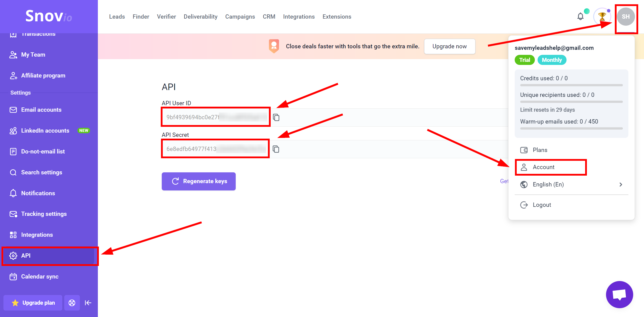The height and width of the screenshot is (317, 644).
Task: Copy the API Secret value
Action: pos(276,149)
